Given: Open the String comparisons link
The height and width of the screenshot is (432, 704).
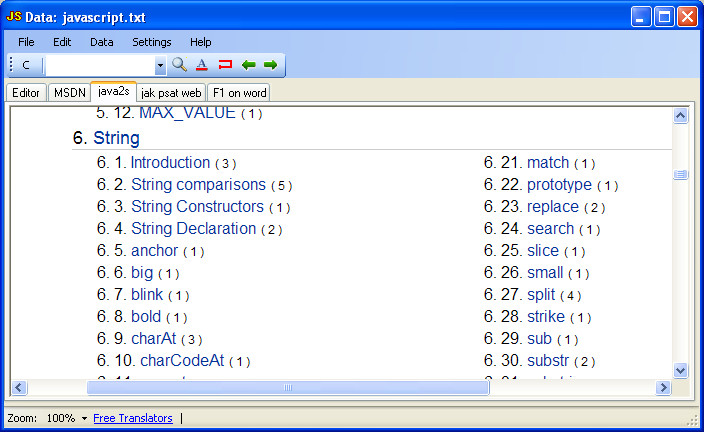Looking at the screenshot, I should click(198, 185).
